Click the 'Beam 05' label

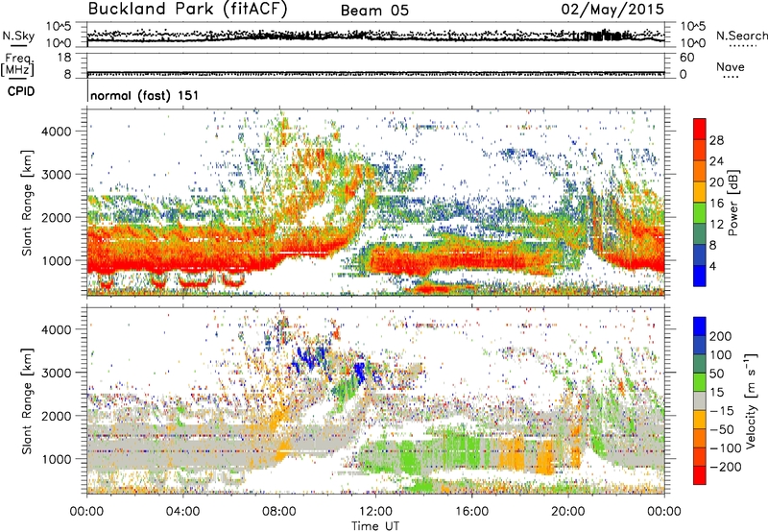coord(374,11)
